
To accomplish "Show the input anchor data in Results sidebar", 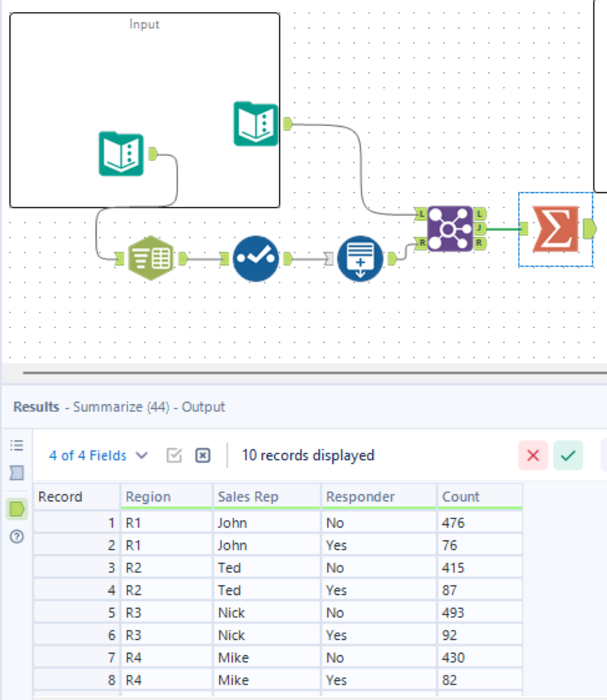I will [x=17, y=474].
